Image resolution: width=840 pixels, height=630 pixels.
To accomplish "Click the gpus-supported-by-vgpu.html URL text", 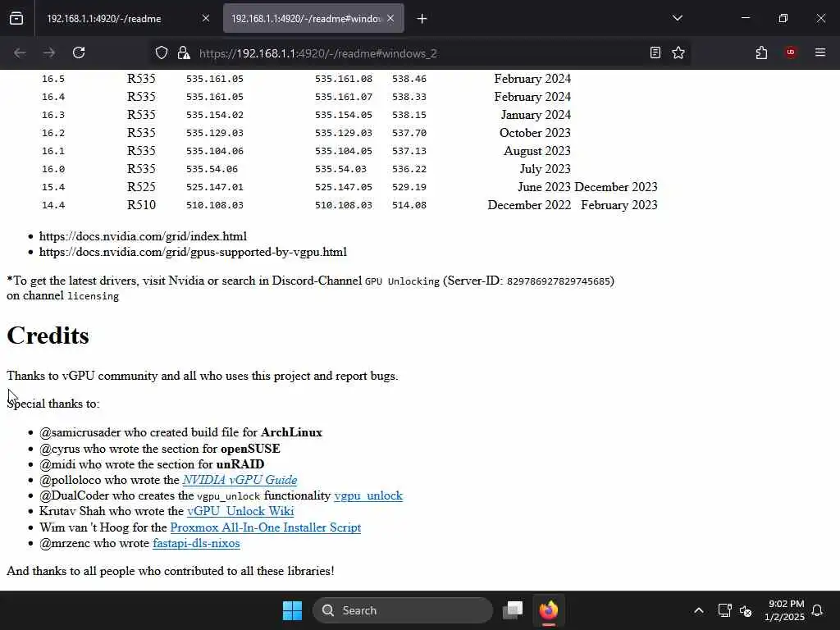I will 193,252.
